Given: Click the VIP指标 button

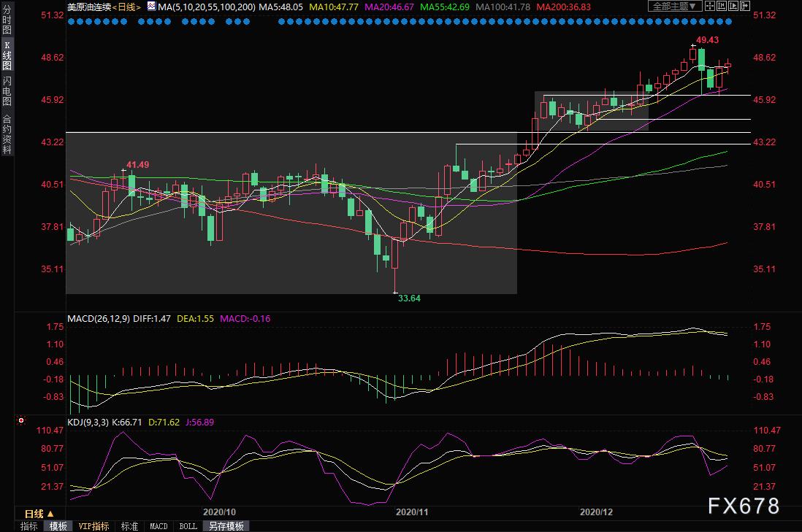Looking at the screenshot, I should pyautogui.click(x=93, y=526).
